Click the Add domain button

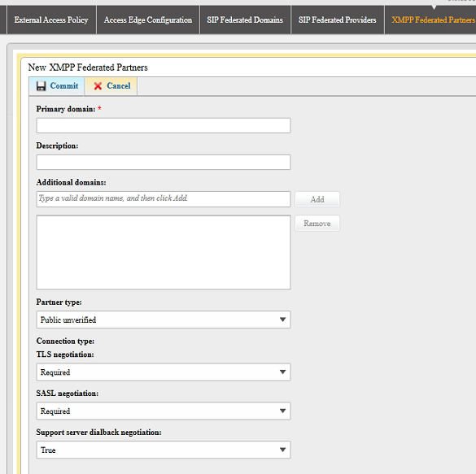pos(317,199)
